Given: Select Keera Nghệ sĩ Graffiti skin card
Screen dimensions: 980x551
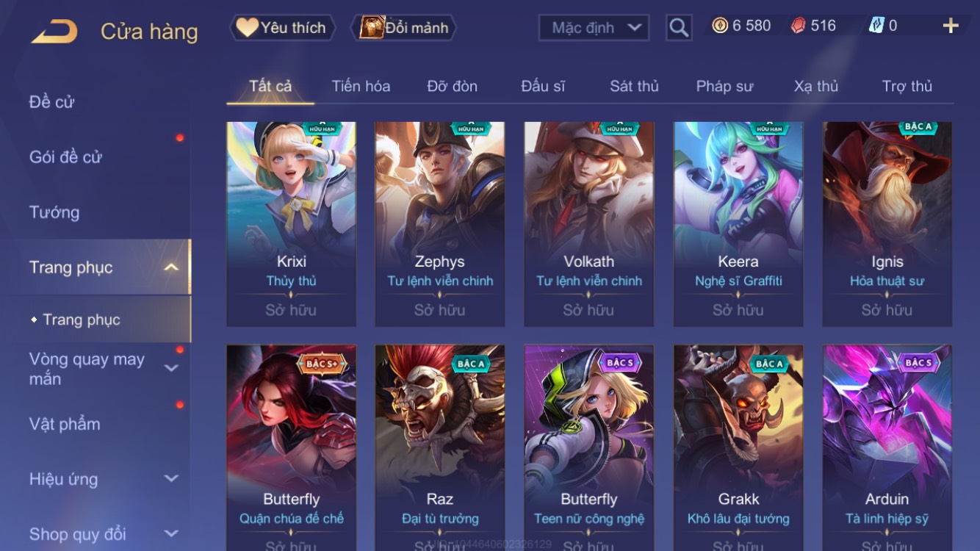Looking at the screenshot, I should [738, 224].
